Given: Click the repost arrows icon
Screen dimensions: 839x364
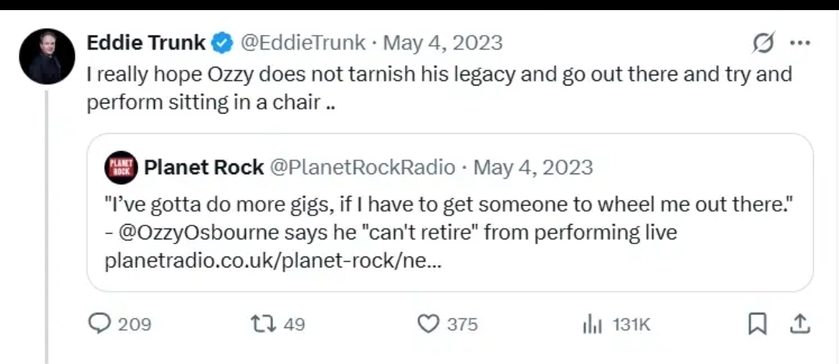Looking at the screenshot, I should 263,324.
